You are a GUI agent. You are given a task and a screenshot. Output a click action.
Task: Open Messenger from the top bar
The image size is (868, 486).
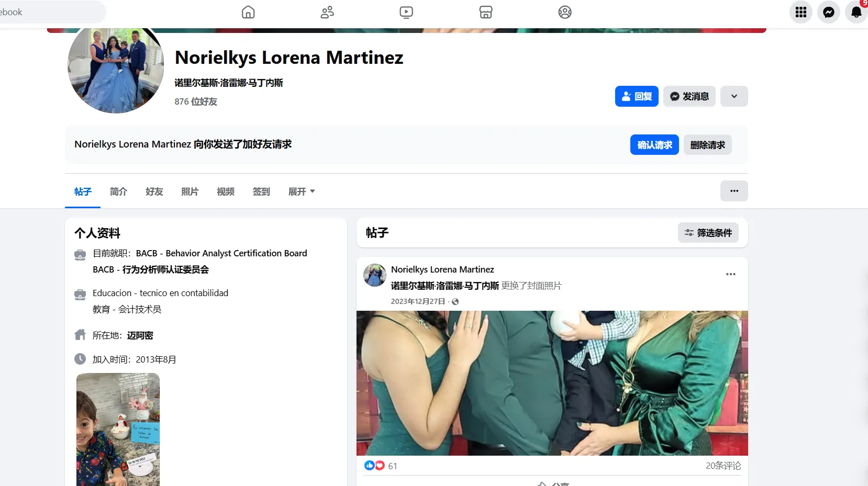828,12
